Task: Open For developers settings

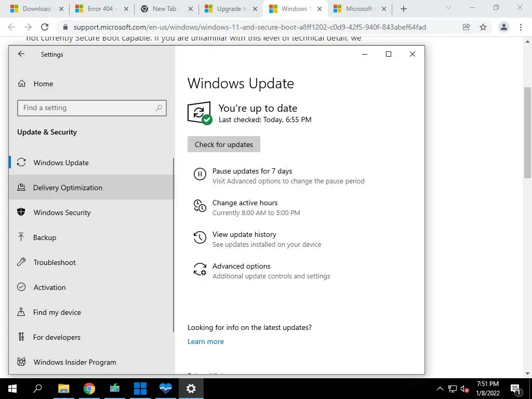Action: click(91, 337)
